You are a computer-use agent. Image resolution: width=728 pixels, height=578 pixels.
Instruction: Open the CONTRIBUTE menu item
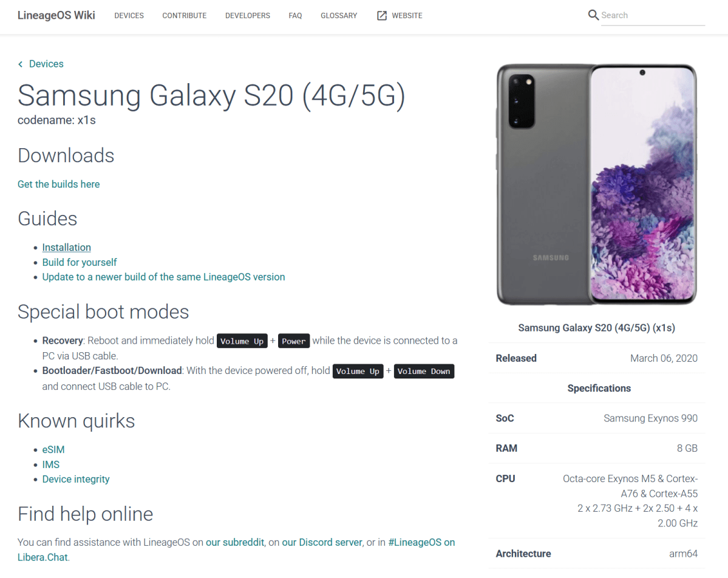[x=184, y=16]
